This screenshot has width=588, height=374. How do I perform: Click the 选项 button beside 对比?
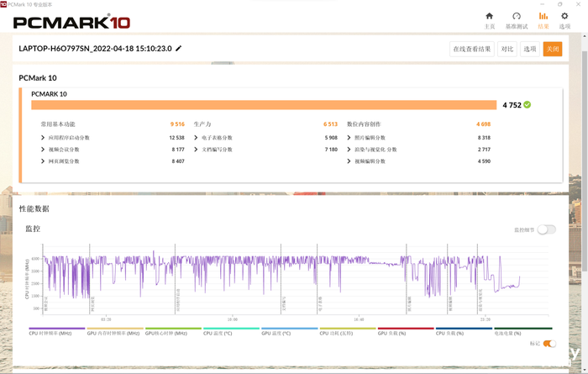click(x=530, y=49)
